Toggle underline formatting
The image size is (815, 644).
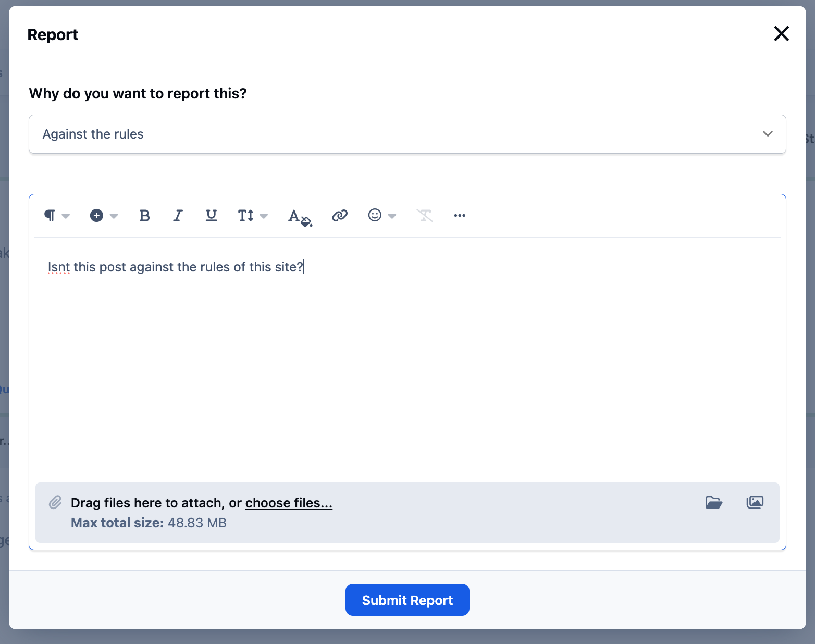coord(211,215)
